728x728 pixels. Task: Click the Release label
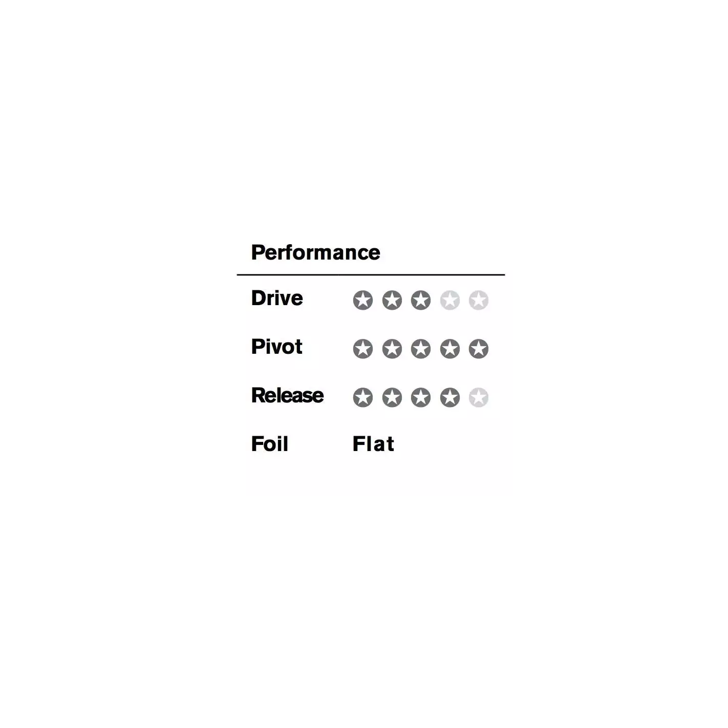click(287, 395)
